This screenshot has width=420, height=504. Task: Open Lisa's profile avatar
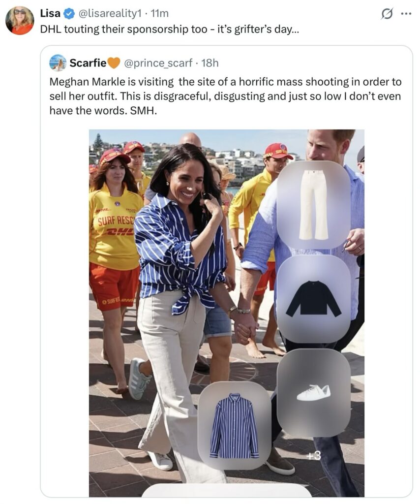[20, 20]
